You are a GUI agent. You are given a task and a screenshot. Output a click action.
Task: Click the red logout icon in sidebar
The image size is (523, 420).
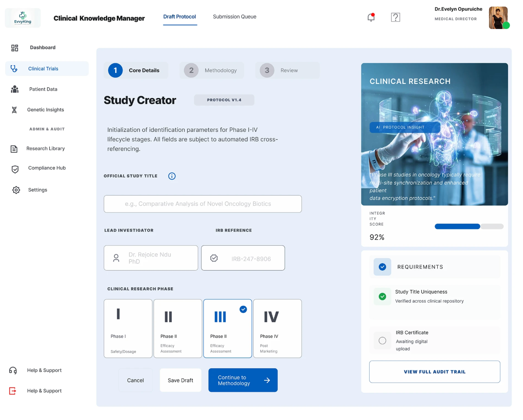click(13, 391)
